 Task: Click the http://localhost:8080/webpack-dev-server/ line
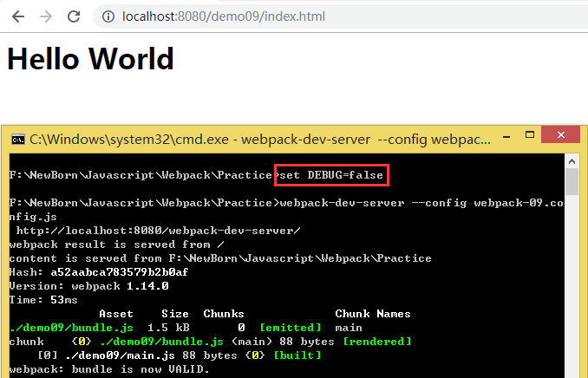(x=158, y=231)
